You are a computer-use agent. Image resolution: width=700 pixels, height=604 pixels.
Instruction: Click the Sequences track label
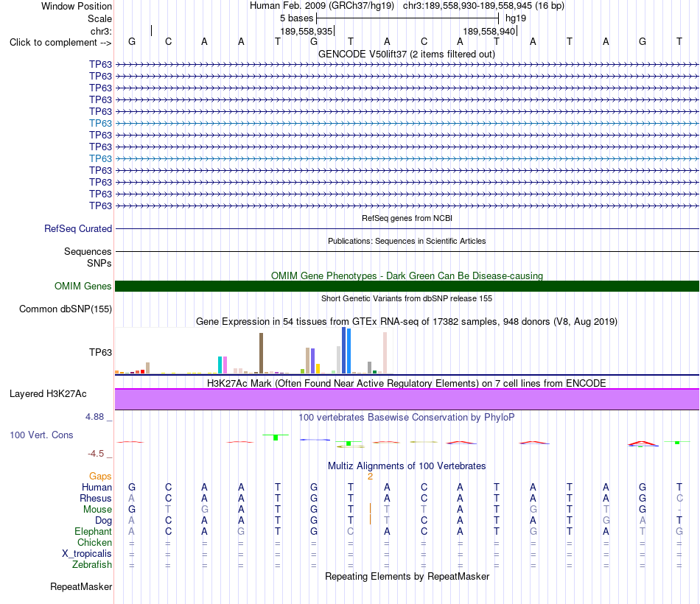pyautogui.click(x=88, y=251)
